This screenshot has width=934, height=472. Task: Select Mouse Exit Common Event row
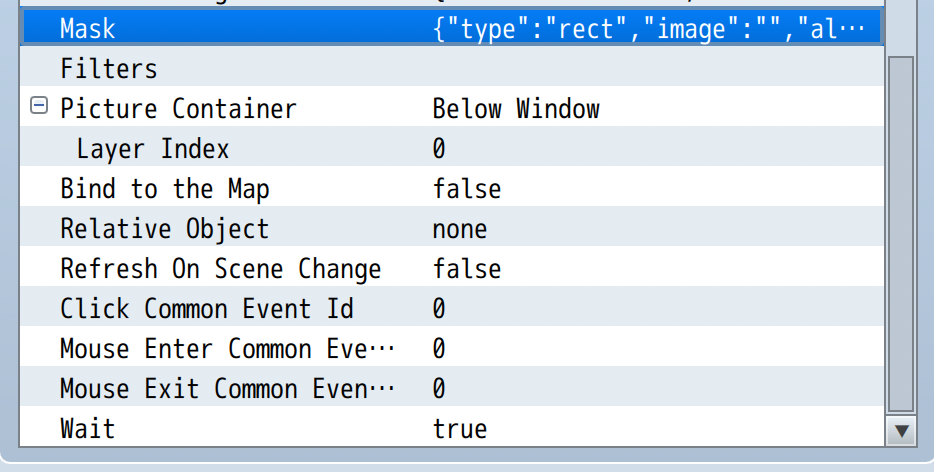227,389
